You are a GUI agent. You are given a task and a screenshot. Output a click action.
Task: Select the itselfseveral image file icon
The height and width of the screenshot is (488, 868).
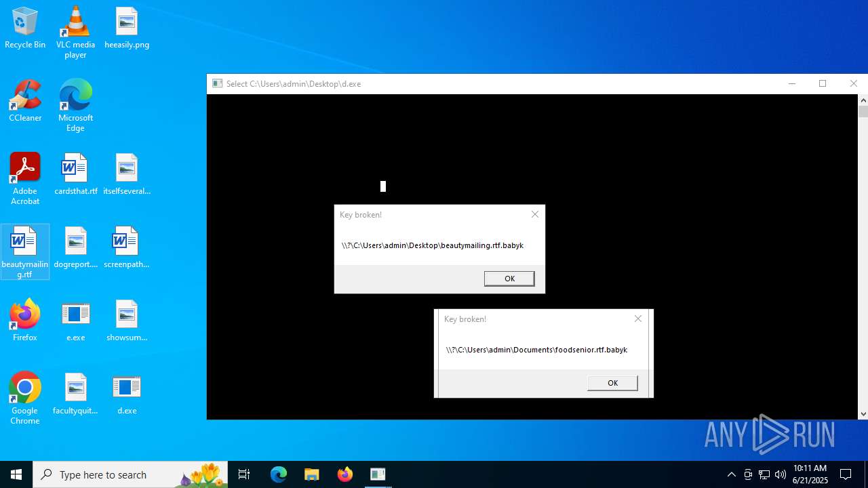click(127, 175)
